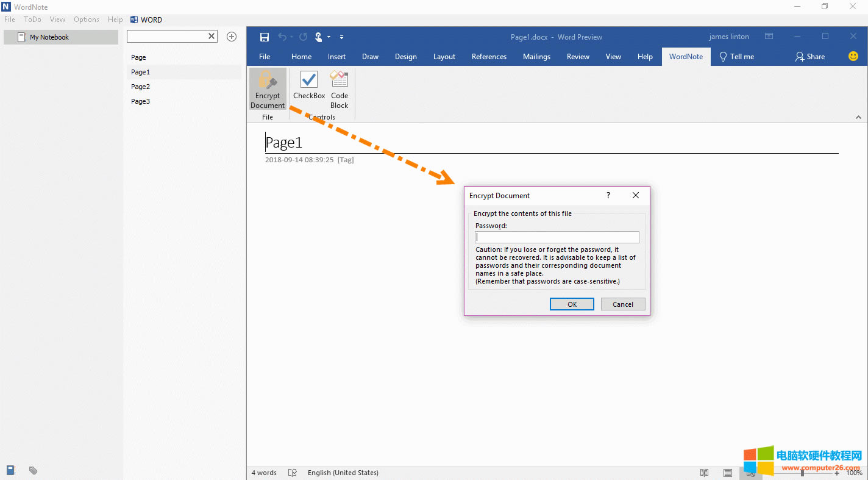Click the notebook icon in bottom-left corner
Image resolution: width=868 pixels, height=480 pixels.
(10, 470)
